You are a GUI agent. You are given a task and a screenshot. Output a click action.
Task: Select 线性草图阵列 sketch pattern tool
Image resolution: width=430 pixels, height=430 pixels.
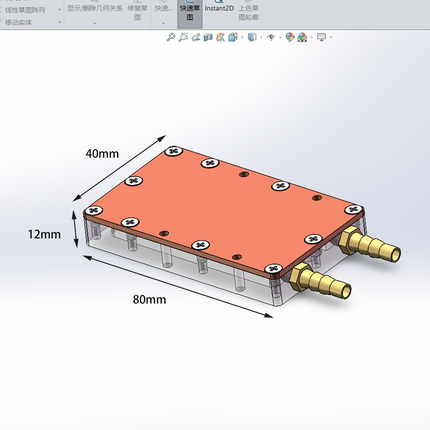(x=25, y=10)
